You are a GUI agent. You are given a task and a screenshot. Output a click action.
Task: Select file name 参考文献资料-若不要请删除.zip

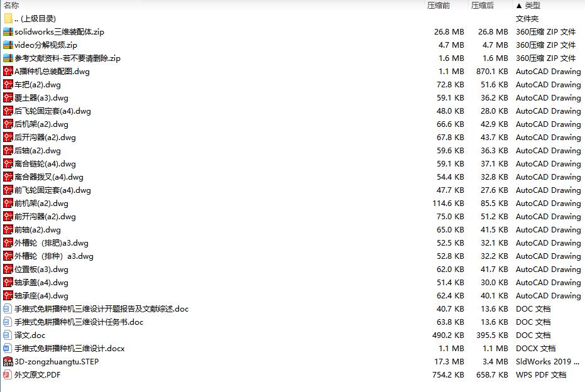[67, 58]
